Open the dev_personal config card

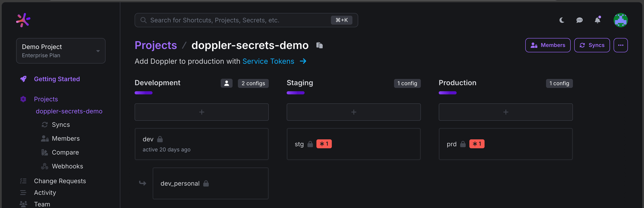point(211,183)
